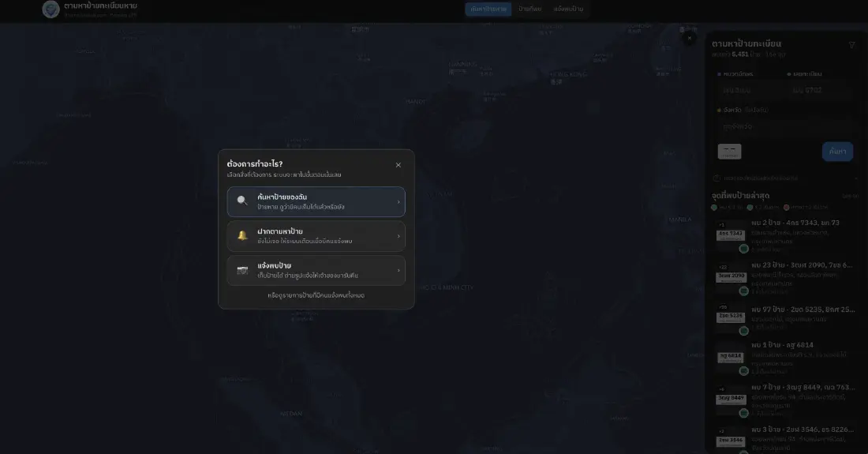Switch to ค้นหาป้ายหาย tab in header

tap(488, 9)
